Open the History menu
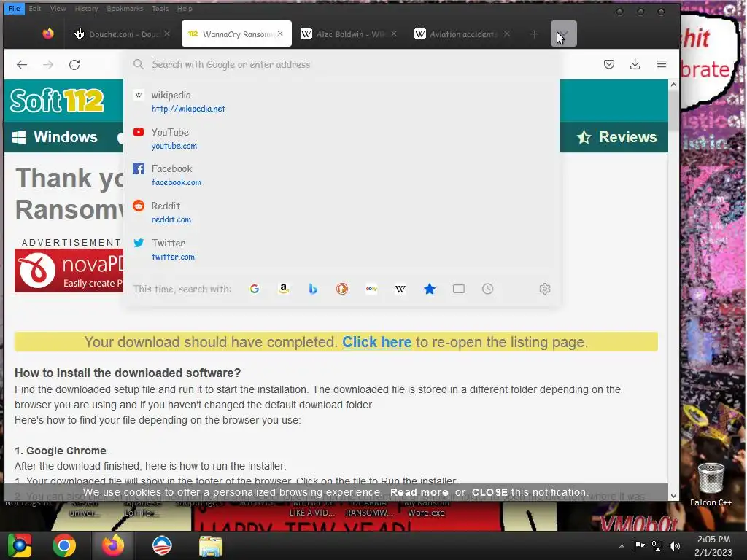The width and height of the screenshot is (747, 560). (x=86, y=9)
